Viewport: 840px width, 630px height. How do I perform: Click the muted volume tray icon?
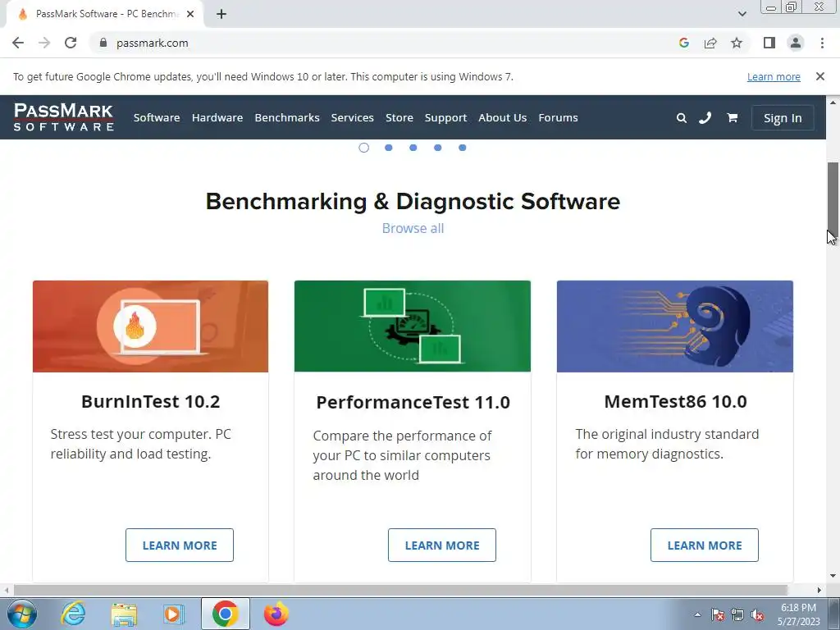point(757,615)
